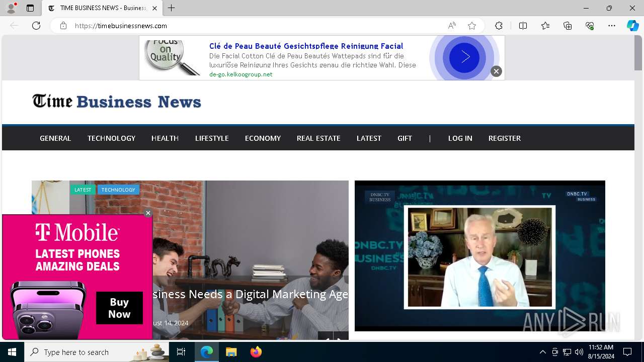Open the LIFESTYLE menu
The image size is (644, 362).
[212, 138]
